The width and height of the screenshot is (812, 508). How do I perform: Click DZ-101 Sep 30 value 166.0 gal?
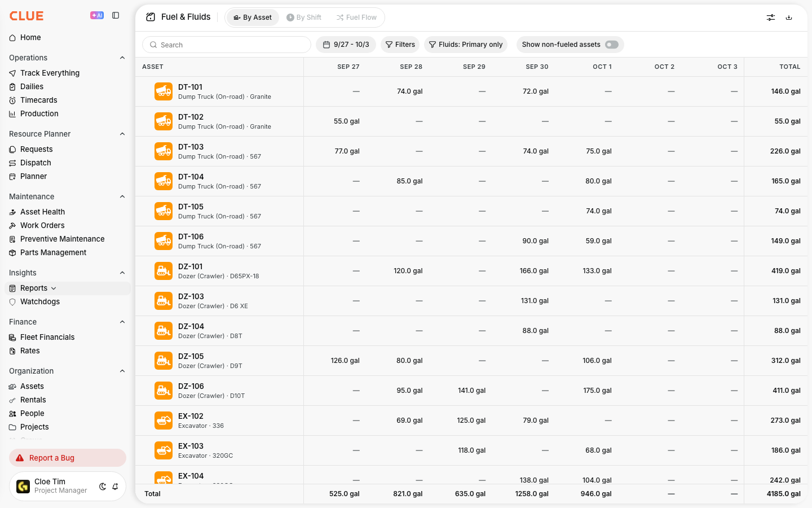pyautogui.click(x=534, y=271)
